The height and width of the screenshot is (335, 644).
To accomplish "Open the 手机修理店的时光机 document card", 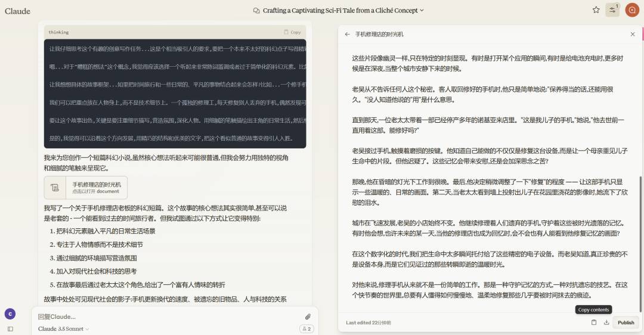I will point(85,188).
